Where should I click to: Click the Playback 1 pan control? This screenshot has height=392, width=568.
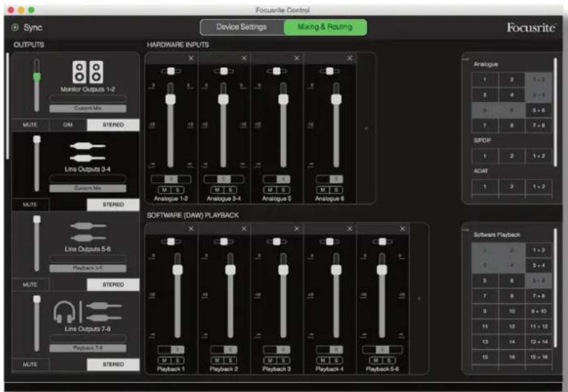(x=171, y=242)
